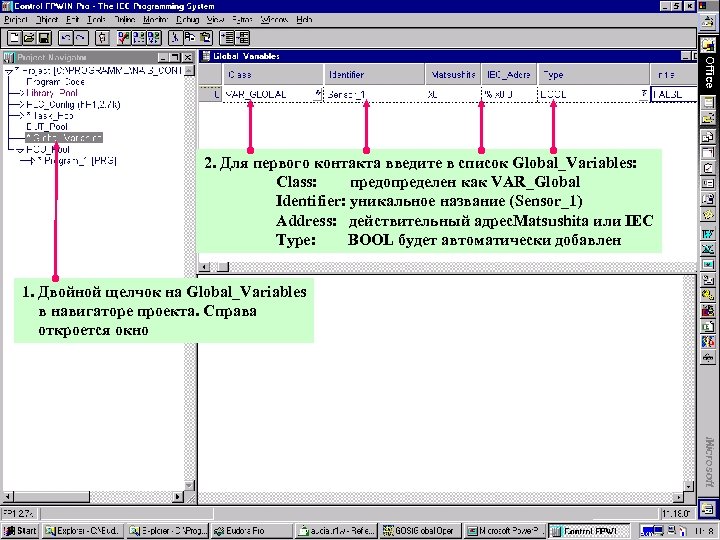This screenshot has height=540, width=720.
Task: Select the Program Code tree item
Action: 55,82
